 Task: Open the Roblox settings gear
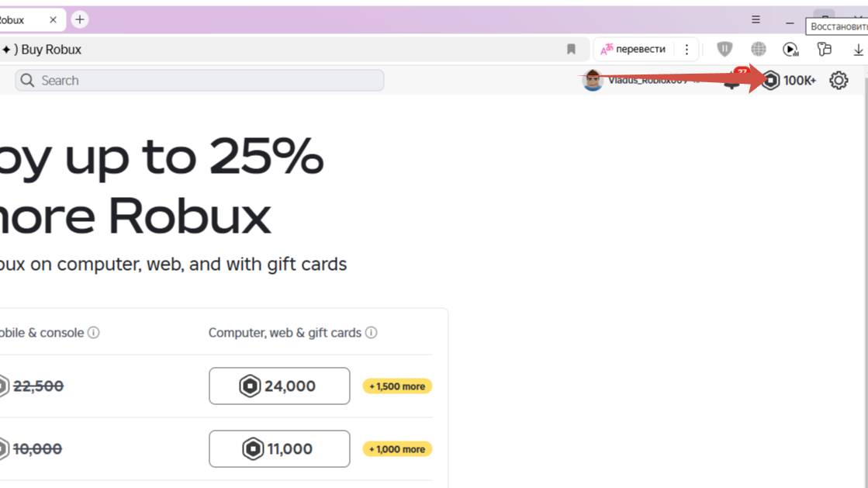coord(839,80)
